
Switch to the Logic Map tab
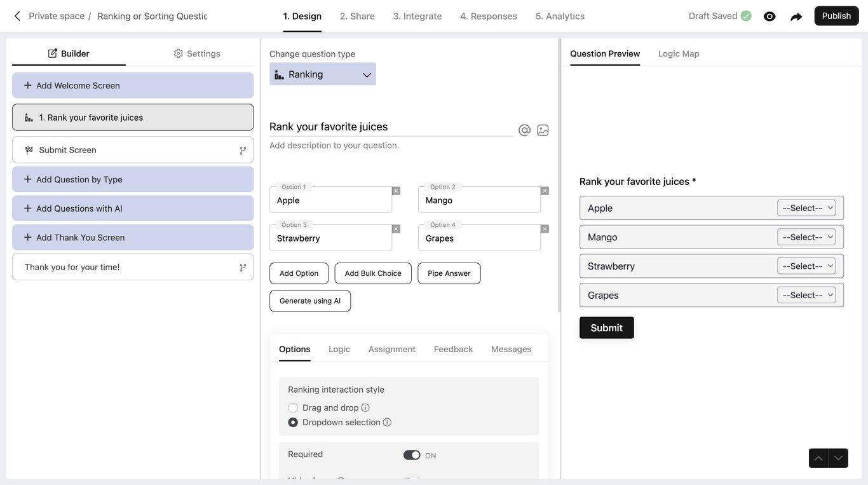pos(679,53)
